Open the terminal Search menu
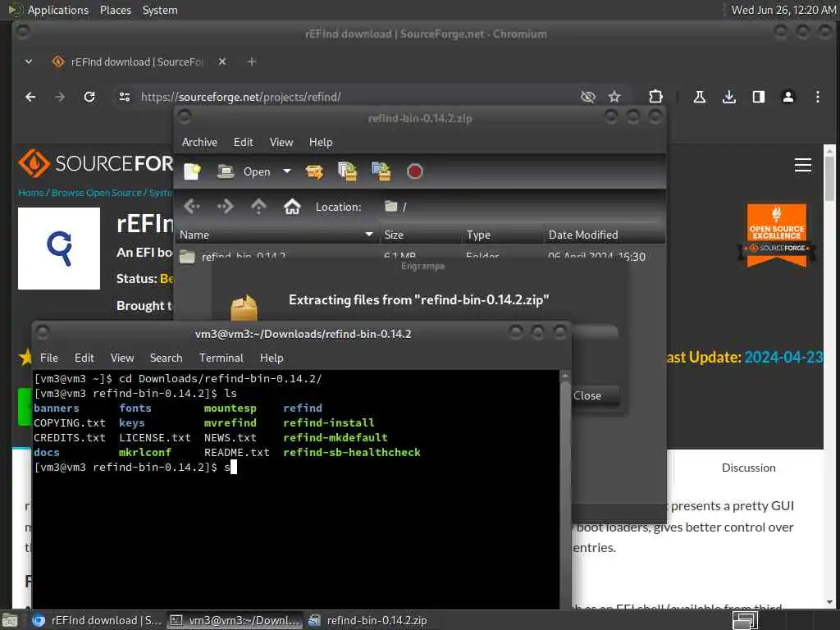Image resolution: width=840 pixels, height=630 pixels. click(x=166, y=358)
